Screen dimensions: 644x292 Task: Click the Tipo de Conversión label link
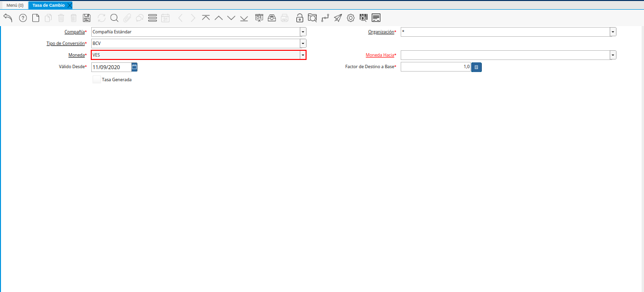click(x=66, y=44)
